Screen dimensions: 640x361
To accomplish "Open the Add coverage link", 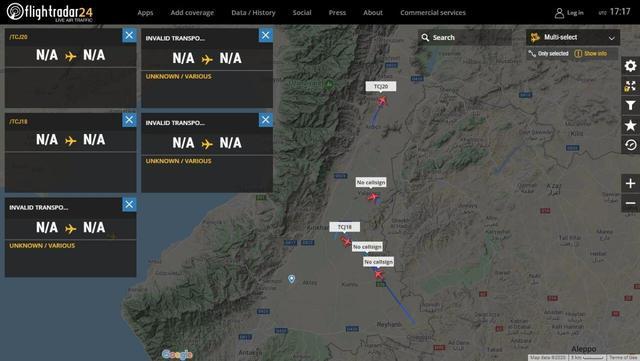I will pos(192,13).
